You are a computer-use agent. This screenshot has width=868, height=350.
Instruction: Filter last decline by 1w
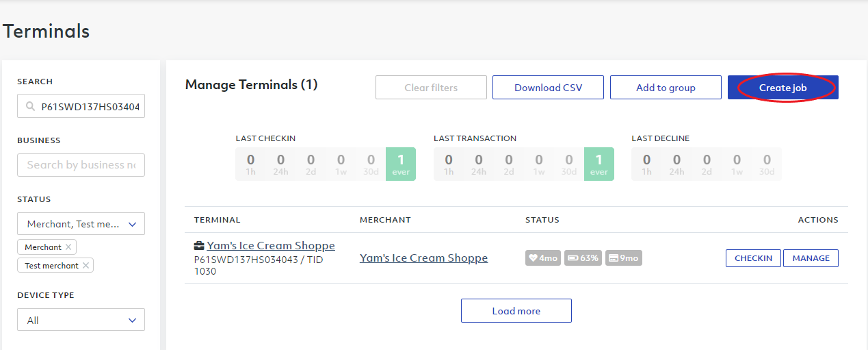click(x=737, y=164)
